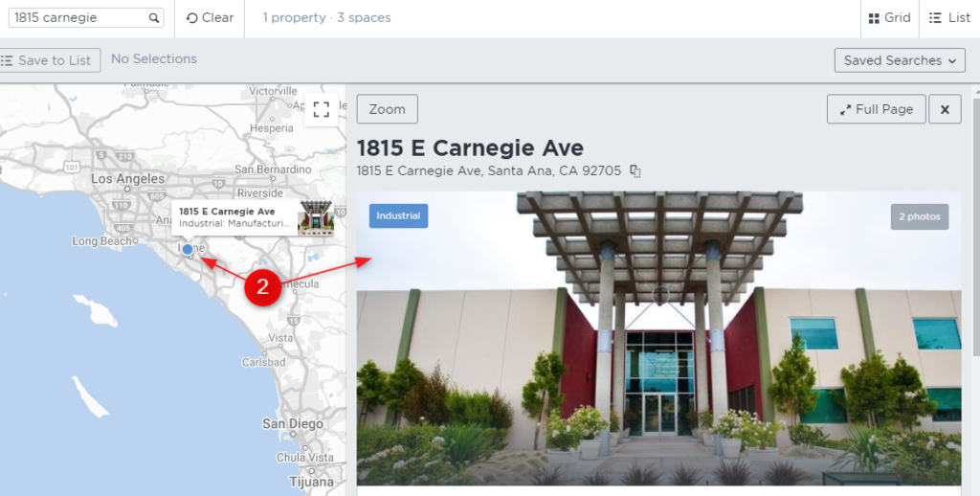
Task: Click the Industrial tag label
Action: pos(398,215)
